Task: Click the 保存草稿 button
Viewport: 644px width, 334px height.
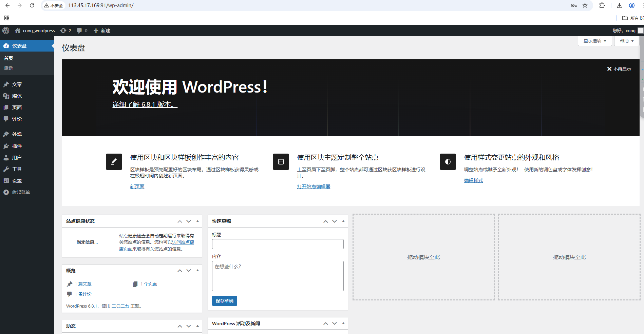Action: 225,301
